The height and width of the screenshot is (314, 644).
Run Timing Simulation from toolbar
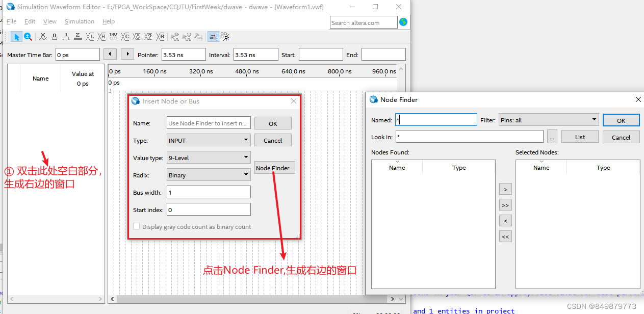pos(187,37)
